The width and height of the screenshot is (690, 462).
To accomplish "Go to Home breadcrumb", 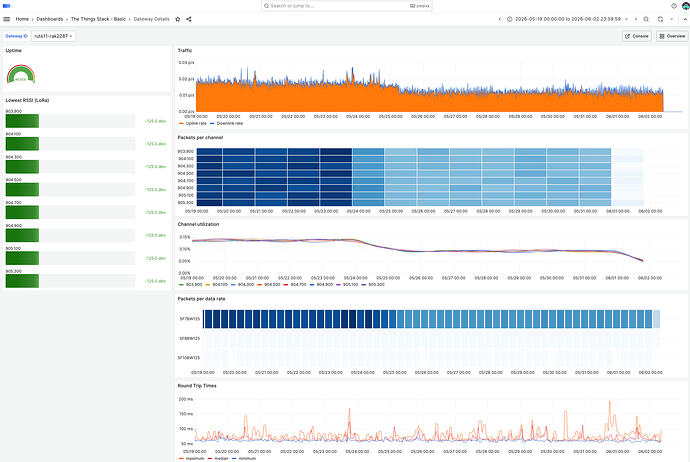I will (22, 19).
